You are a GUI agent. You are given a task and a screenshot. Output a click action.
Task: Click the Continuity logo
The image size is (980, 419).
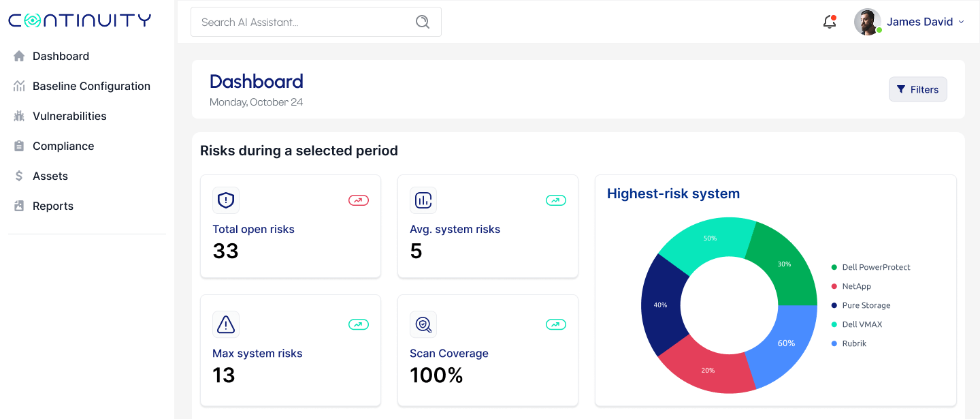(80, 20)
